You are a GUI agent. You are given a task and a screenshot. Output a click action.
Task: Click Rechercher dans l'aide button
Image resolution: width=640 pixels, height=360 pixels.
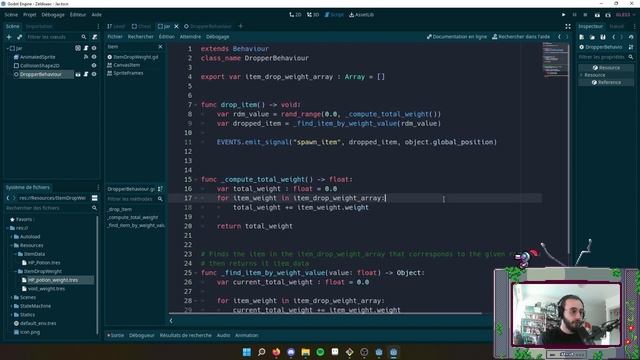[x=521, y=37]
